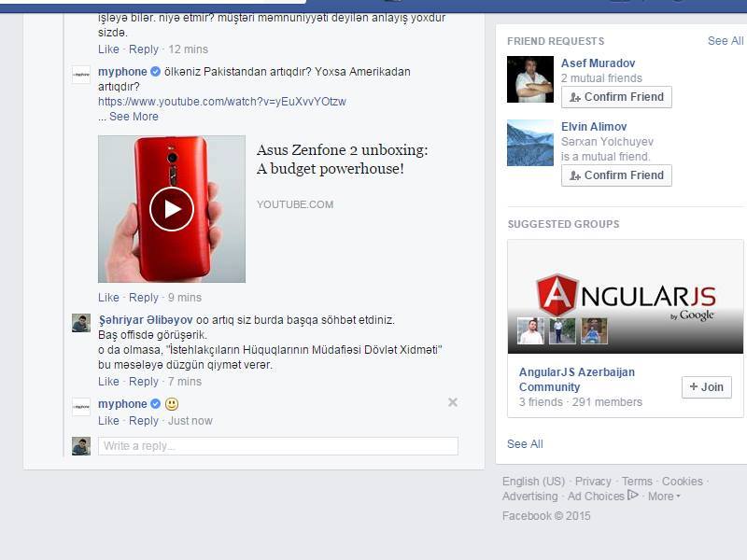The width and height of the screenshot is (747, 560).
Task: Open mutual friend Sərxan Yolchuyev's profile
Action: point(607,142)
